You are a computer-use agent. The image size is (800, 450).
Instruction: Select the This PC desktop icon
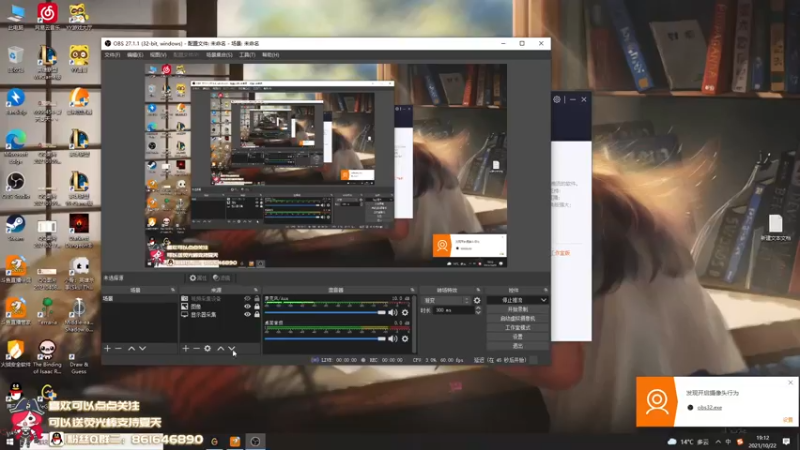15,16
